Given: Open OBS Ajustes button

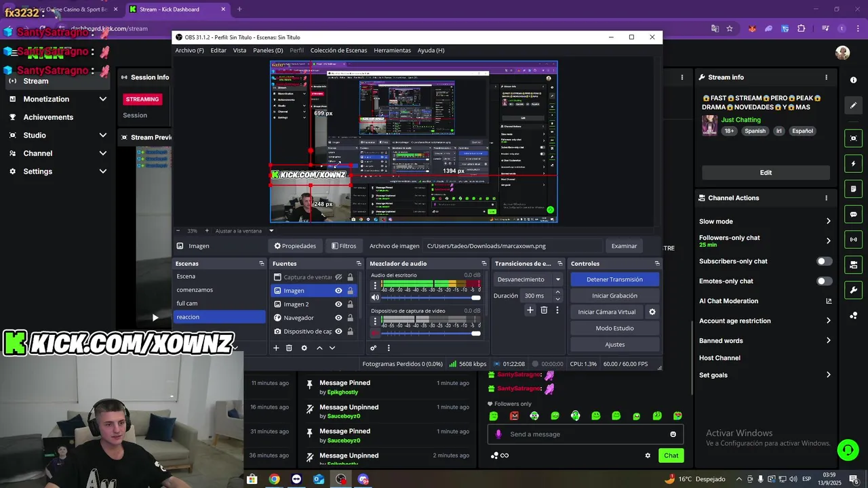Looking at the screenshot, I should pyautogui.click(x=614, y=344).
